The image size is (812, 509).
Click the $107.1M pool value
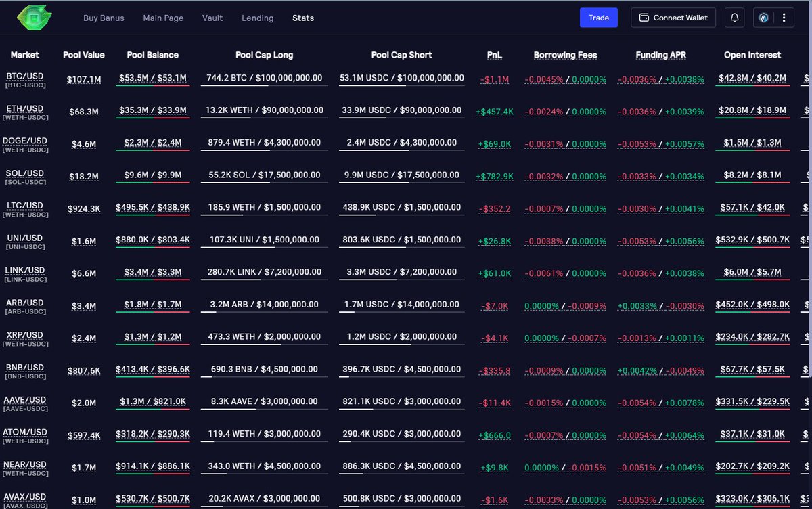84,80
